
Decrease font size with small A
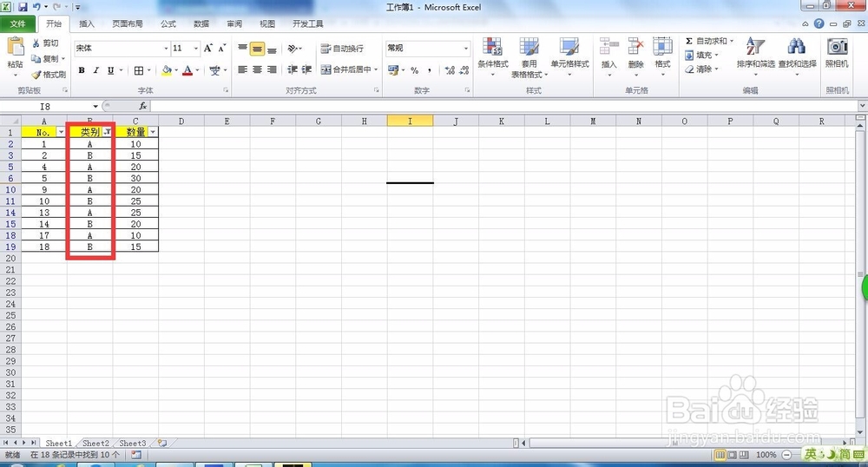tap(221, 48)
